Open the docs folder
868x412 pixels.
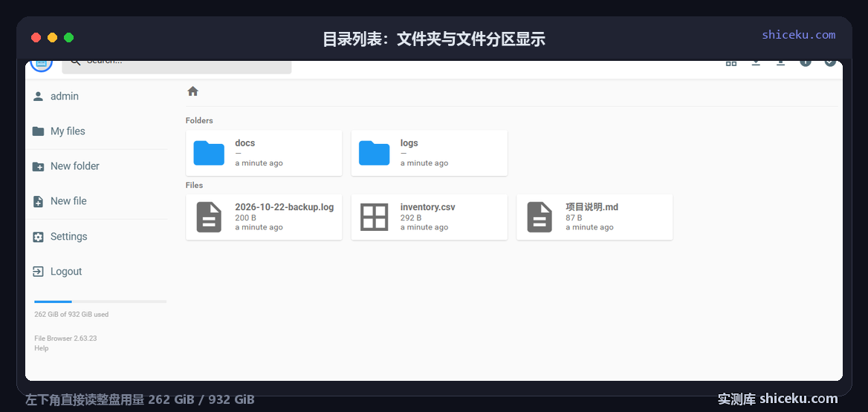(264, 153)
